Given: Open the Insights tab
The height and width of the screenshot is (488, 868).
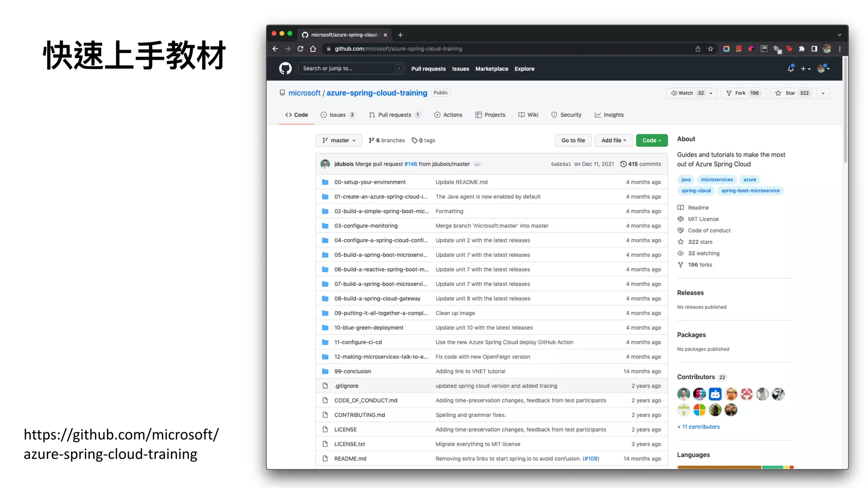Looking at the screenshot, I should click(x=609, y=115).
